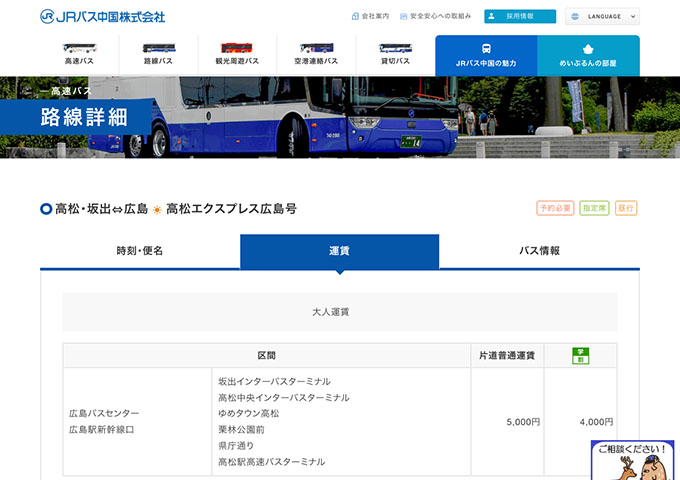Click the 採用情報 button

[x=520, y=16]
